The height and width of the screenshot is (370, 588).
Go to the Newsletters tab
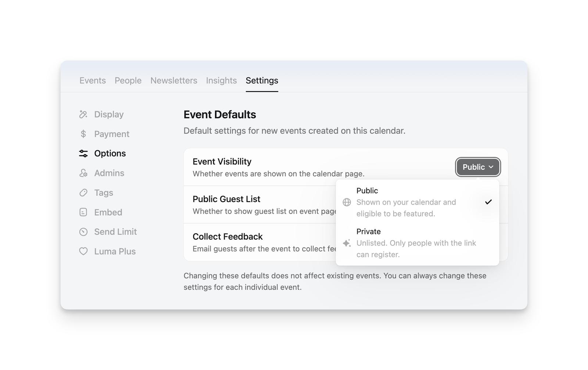click(174, 80)
